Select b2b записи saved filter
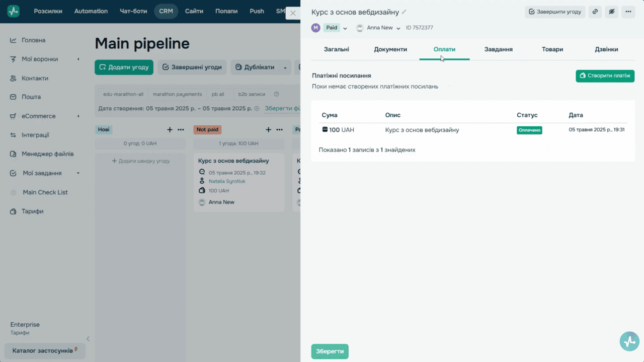The image size is (644, 362). coord(252,94)
